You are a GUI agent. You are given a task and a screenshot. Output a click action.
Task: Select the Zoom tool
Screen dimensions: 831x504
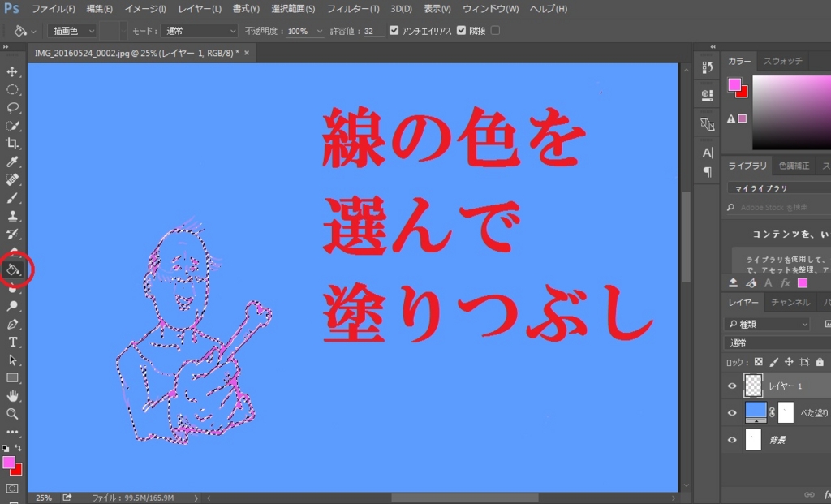click(13, 414)
